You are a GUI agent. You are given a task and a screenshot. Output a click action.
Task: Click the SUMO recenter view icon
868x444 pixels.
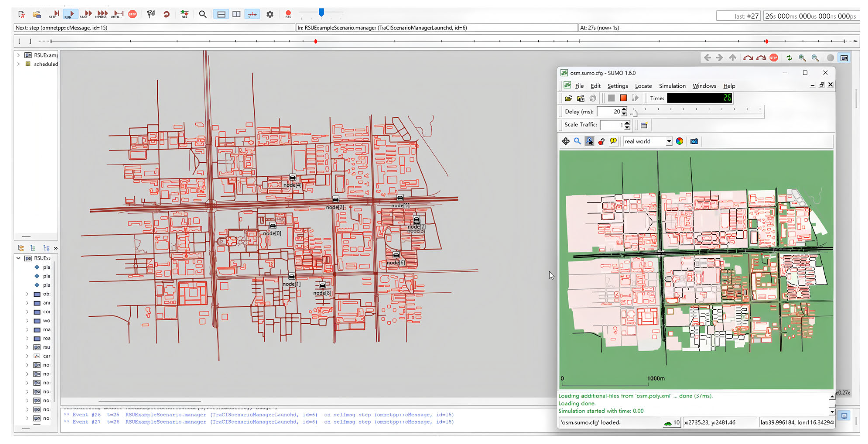pyautogui.click(x=565, y=142)
